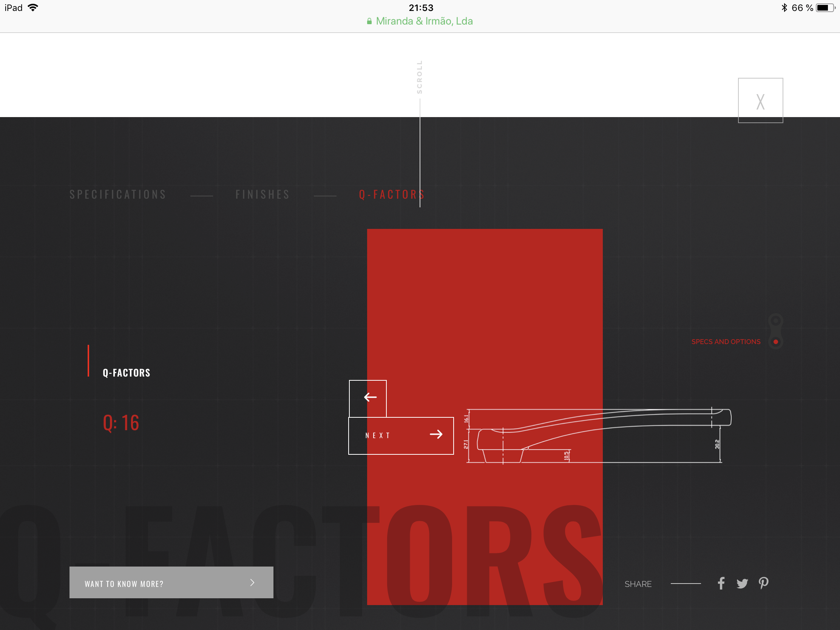This screenshot has height=630, width=840.
Task: Tap the Bluetooth status icon
Action: click(784, 8)
